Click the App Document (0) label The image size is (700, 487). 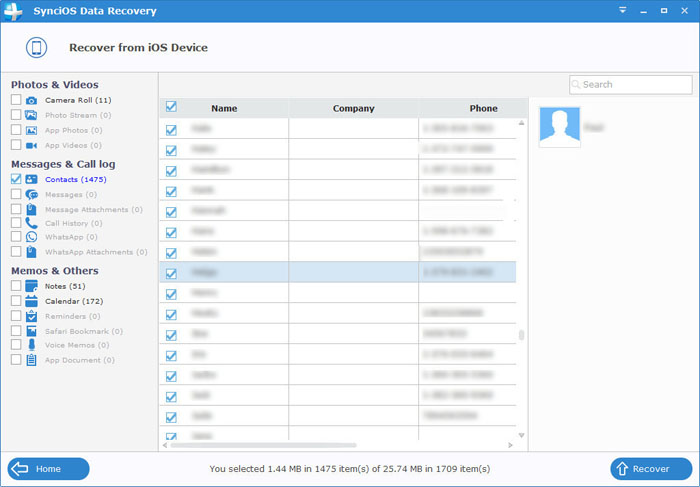[x=80, y=360]
